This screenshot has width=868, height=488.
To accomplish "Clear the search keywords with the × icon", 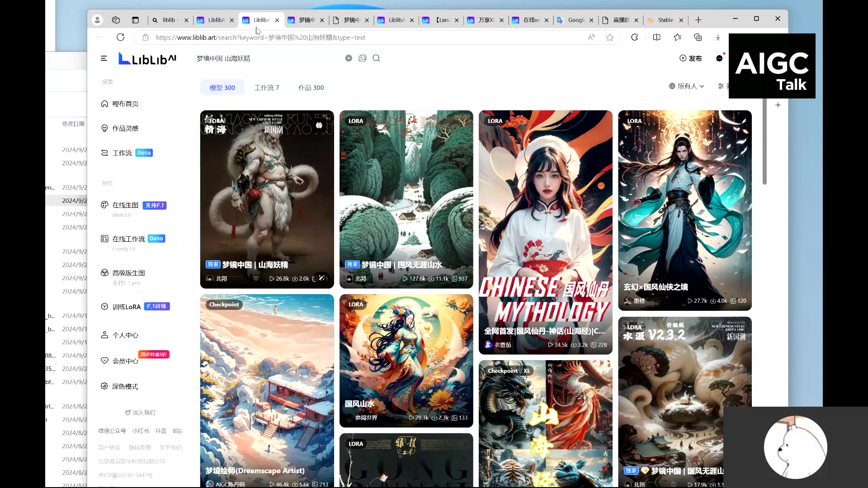I will (349, 58).
